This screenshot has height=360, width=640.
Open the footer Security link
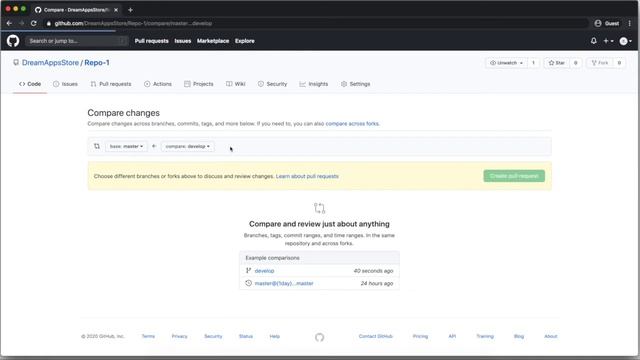point(213,336)
